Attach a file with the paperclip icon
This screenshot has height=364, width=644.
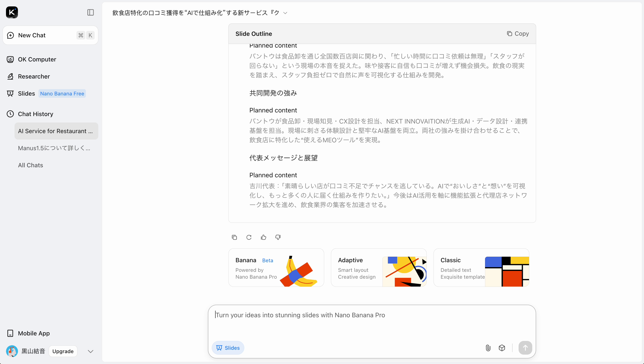coord(488,348)
